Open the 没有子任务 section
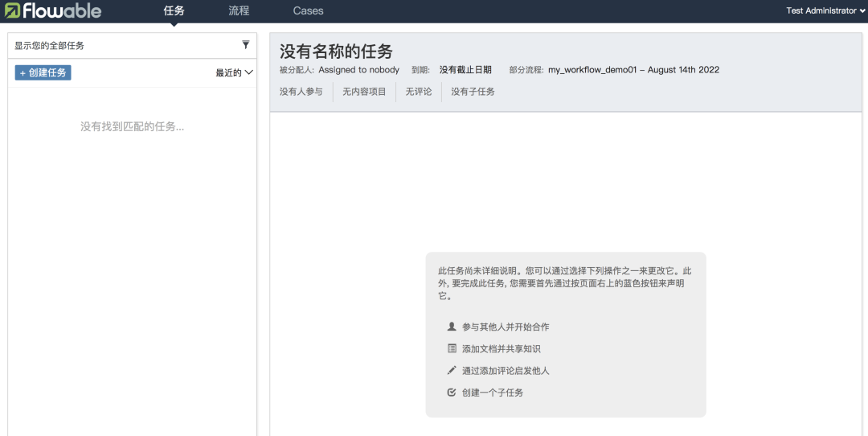The height and width of the screenshot is (436, 868). coord(473,92)
